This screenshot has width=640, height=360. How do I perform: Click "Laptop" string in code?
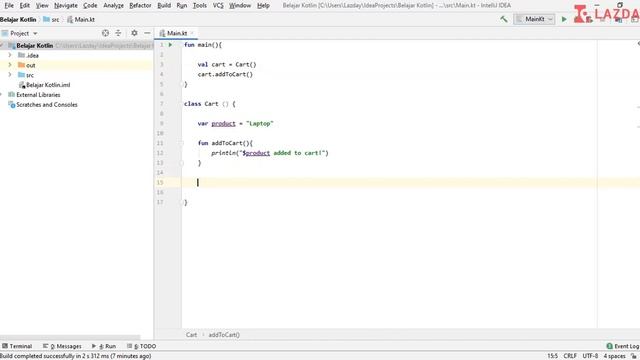(260, 124)
